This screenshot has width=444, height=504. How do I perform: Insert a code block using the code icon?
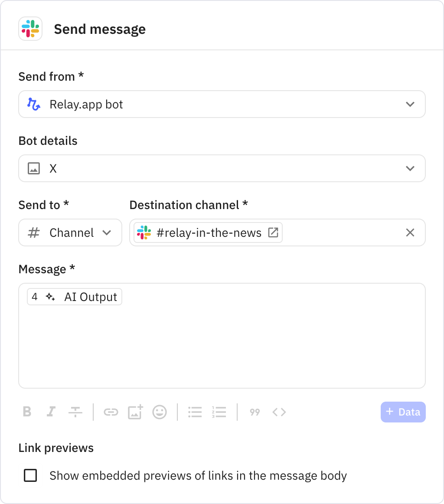pyautogui.click(x=279, y=412)
